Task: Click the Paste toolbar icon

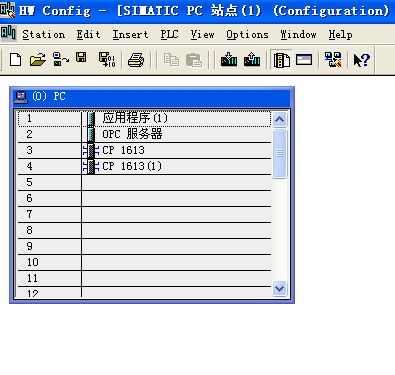Action: pos(194,60)
